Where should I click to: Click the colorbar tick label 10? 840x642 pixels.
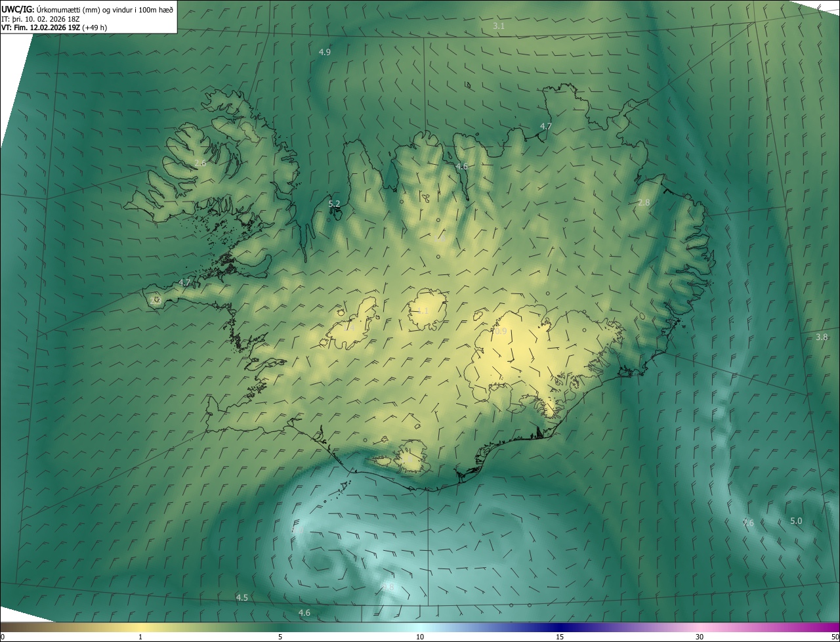tap(420, 637)
